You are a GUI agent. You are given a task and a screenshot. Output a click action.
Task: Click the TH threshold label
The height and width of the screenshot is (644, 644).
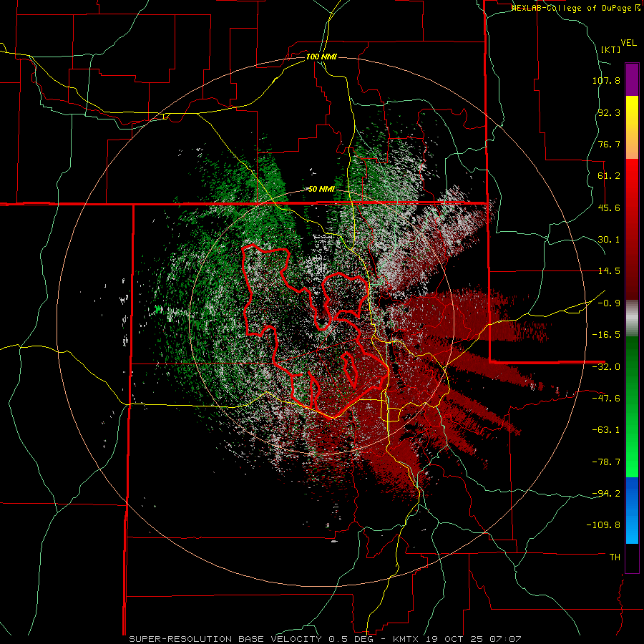tap(615, 557)
